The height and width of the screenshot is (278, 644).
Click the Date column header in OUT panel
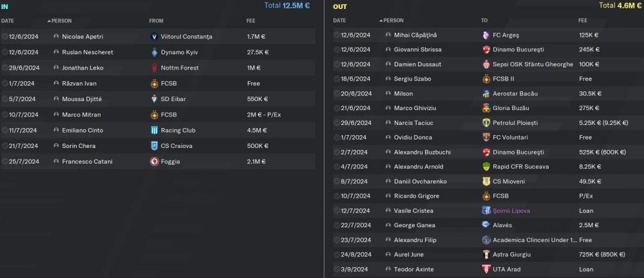click(339, 21)
